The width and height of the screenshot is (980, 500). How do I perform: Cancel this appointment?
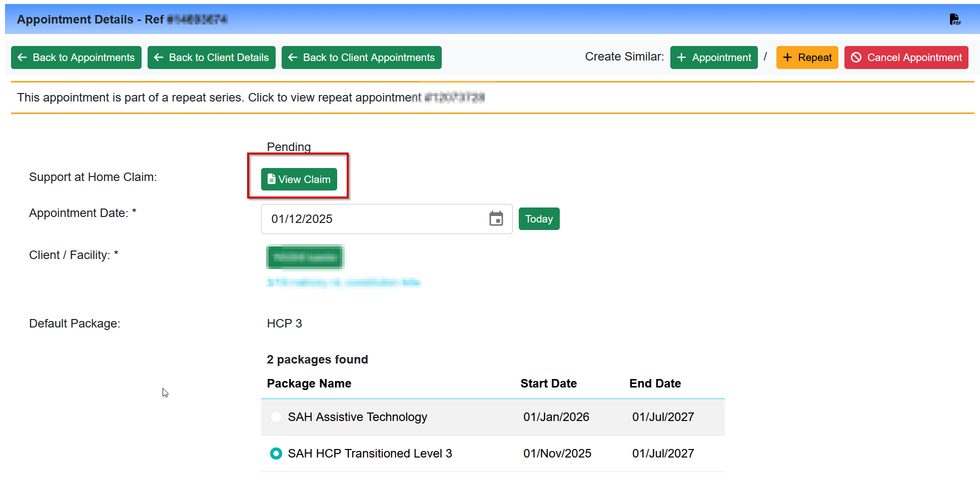tap(906, 57)
